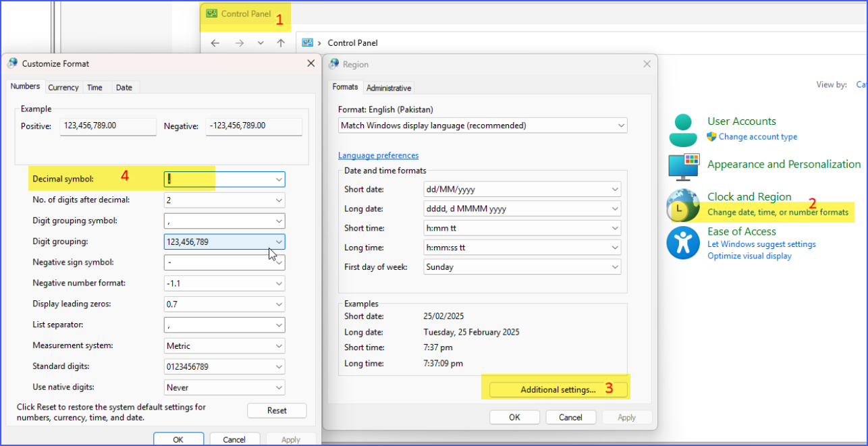Click Change date, time, or number formats
The height and width of the screenshot is (446, 868).
[x=778, y=213]
